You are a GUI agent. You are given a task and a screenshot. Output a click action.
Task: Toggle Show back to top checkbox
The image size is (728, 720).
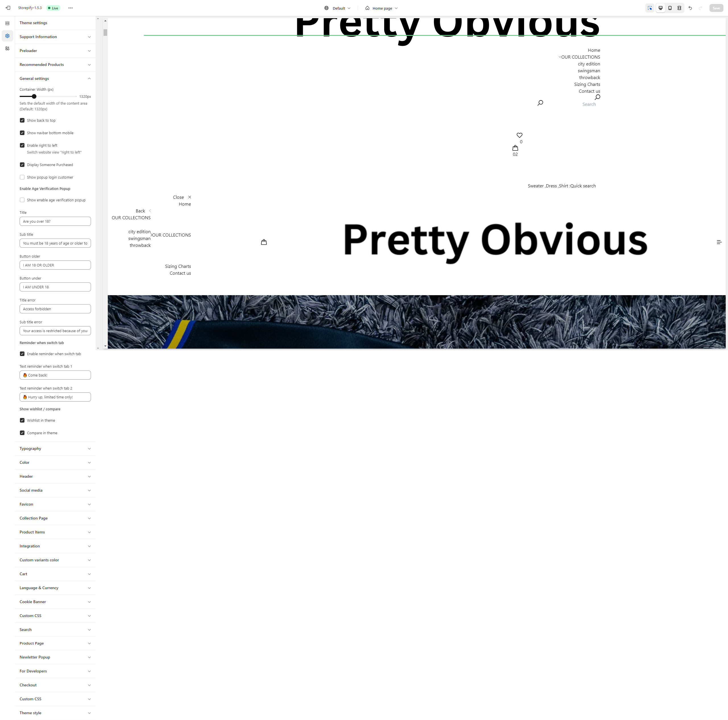(x=22, y=120)
